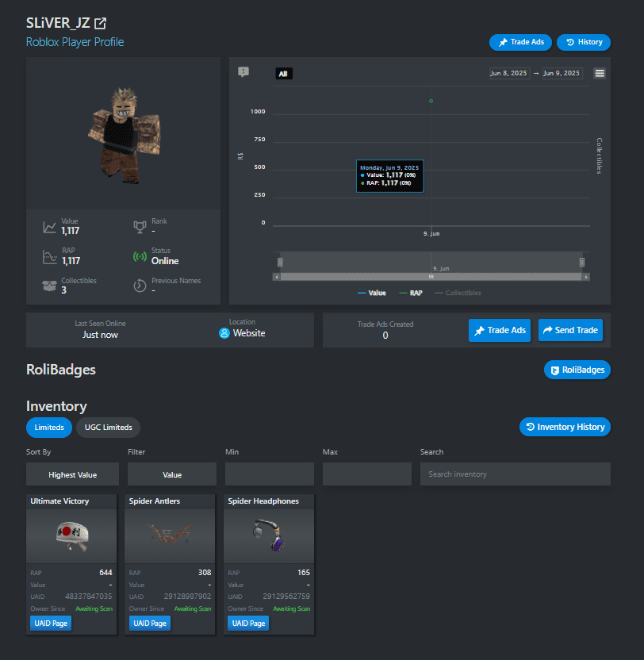Click the chart navigator right handle
644x660 pixels.
582,263
